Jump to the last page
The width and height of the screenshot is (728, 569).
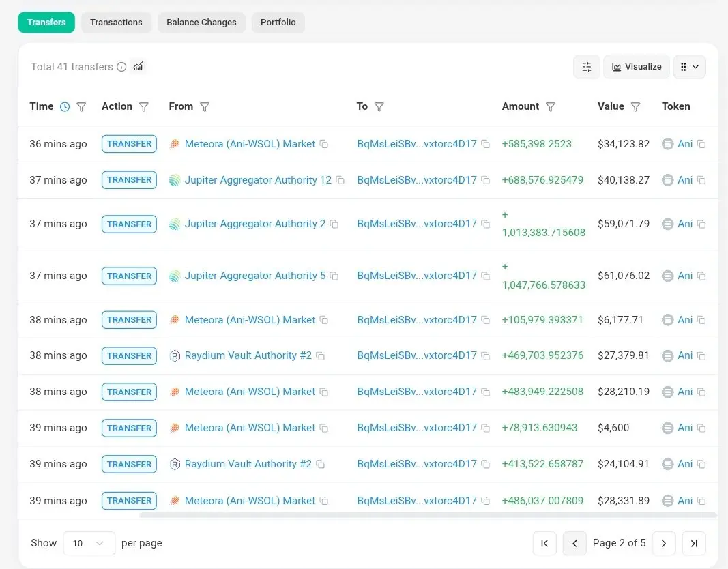694,544
